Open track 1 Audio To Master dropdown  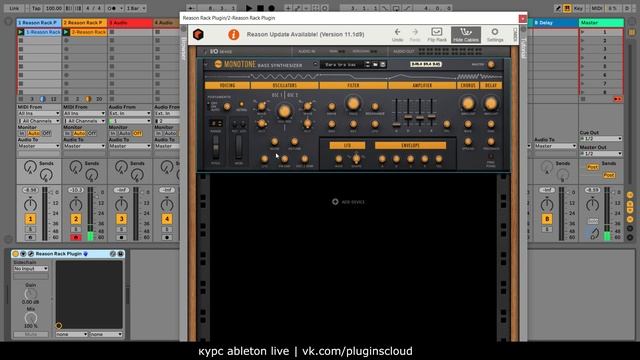(x=39, y=146)
